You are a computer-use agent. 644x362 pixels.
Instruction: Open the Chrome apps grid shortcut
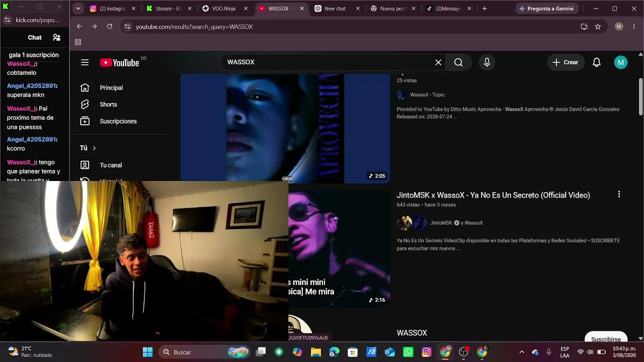click(78, 42)
